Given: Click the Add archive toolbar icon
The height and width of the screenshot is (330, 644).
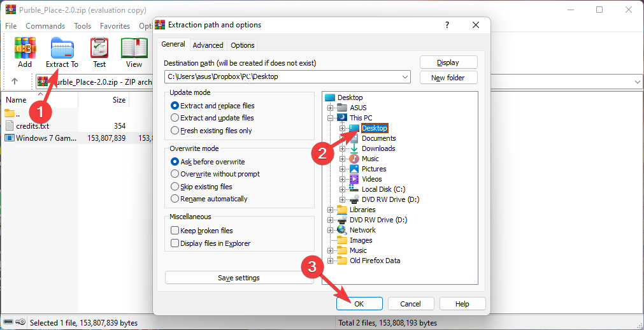Looking at the screenshot, I should click(25, 48).
